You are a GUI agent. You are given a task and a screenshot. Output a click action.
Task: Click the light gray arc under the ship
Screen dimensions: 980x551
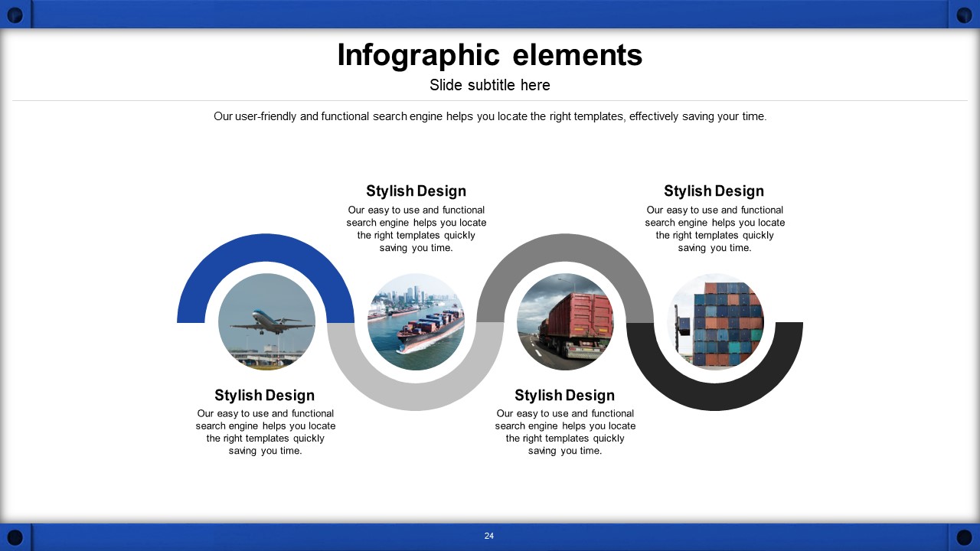416,396
